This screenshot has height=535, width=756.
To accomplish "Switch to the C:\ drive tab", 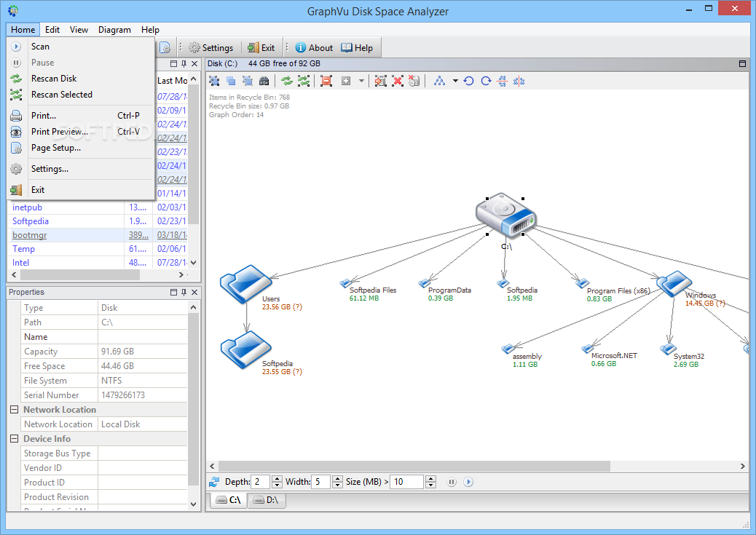I will pos(229,500).
